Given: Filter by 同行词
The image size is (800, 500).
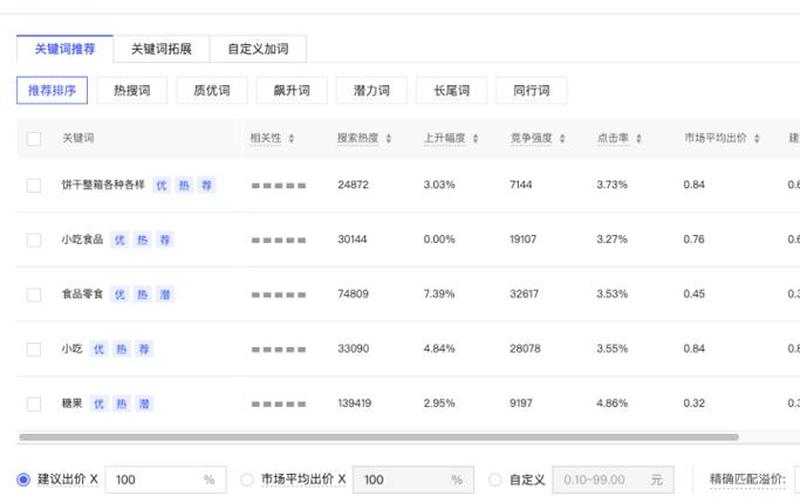Looking at the screenshot, I should (531, 91).
